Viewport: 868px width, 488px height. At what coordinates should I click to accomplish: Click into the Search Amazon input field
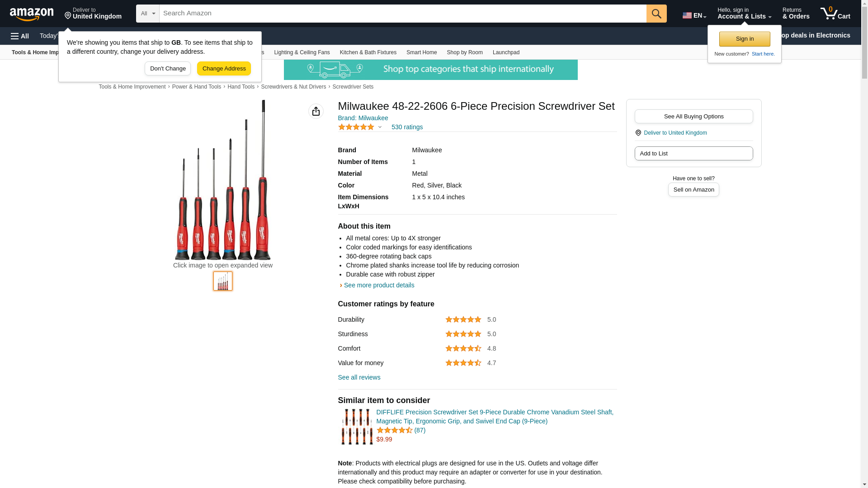[402, 14]
